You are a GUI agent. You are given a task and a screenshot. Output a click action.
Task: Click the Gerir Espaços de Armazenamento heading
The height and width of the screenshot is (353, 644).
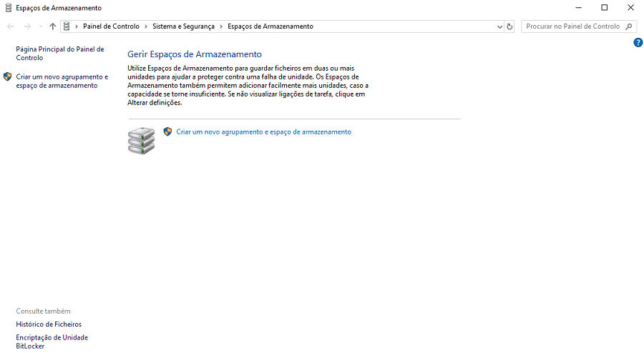click(x=194, y=54)
